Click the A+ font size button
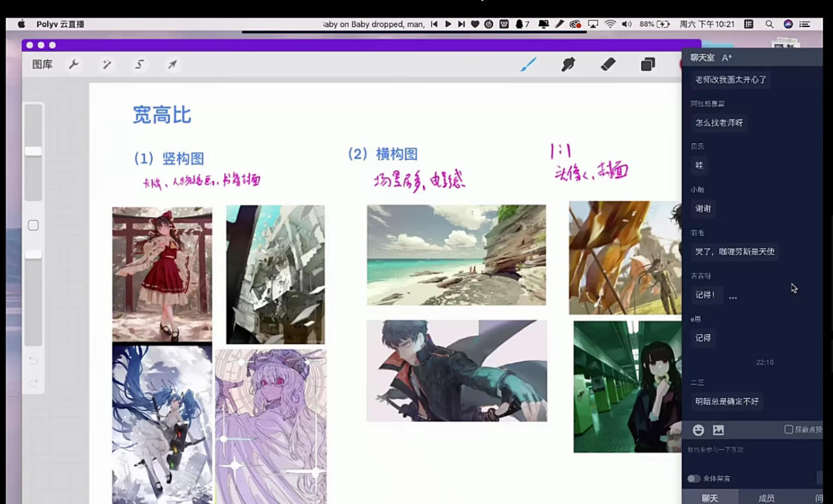The width and height of the screenshot is (833, 504). coord(727,58)
